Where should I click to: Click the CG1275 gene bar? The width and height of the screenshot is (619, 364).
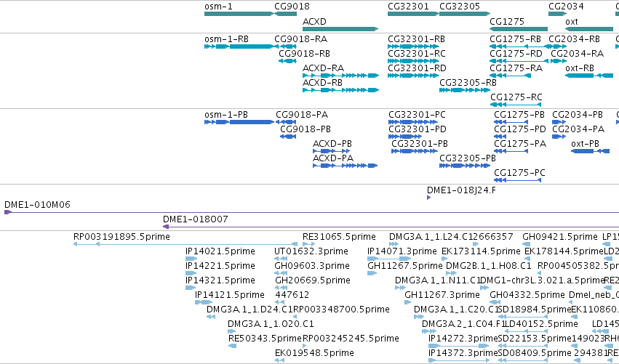519,29
